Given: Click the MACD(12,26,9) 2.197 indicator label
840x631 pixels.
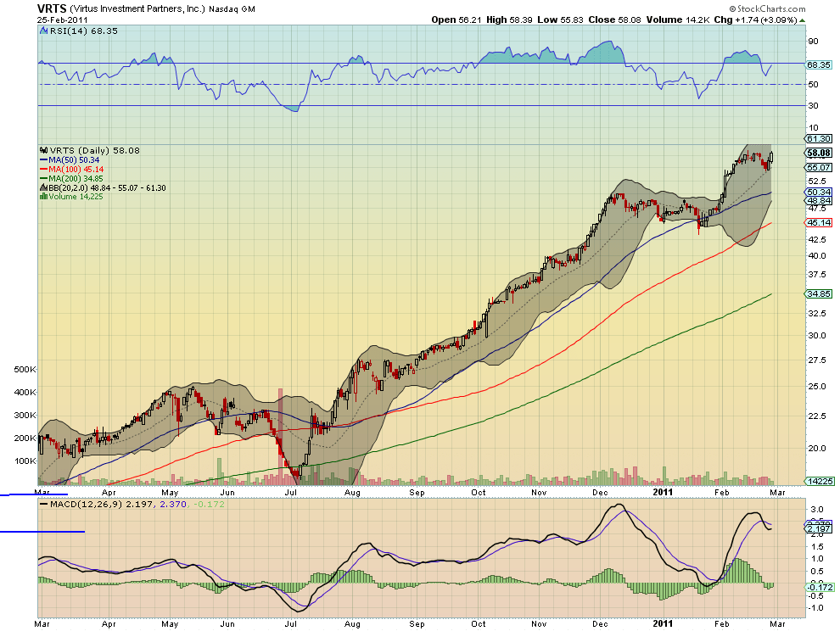Looking at the screenshot, I should pos(103,504).
